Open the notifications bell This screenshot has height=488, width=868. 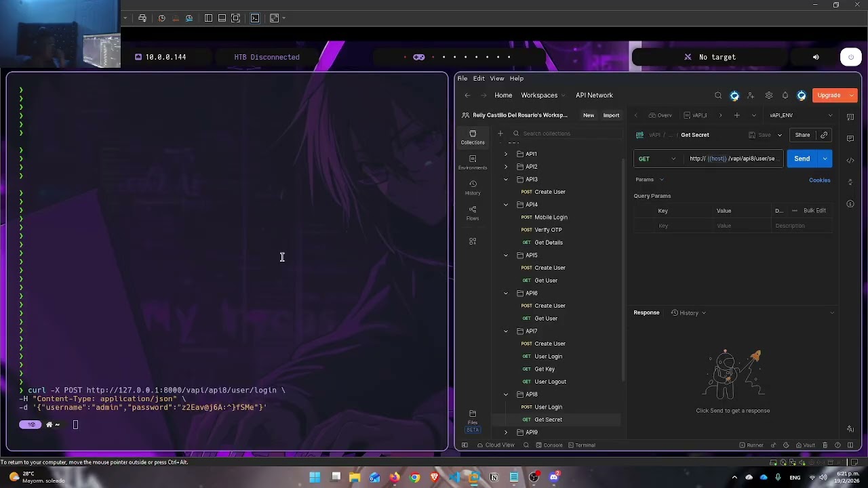point(785,96)
